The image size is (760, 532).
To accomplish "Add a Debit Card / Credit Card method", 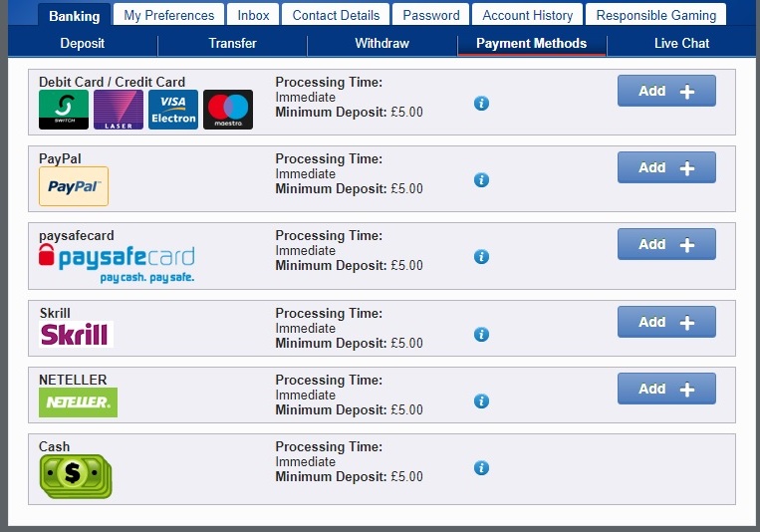I will click(x=666, y=91).
